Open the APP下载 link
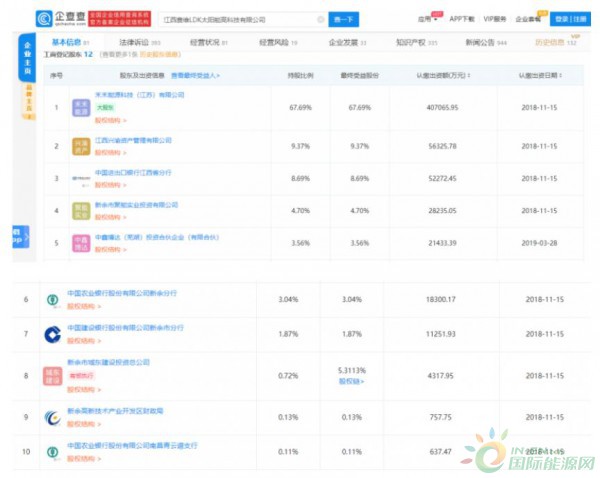The height and width of the screenshot is (478, 600). (x=462, y=19)
